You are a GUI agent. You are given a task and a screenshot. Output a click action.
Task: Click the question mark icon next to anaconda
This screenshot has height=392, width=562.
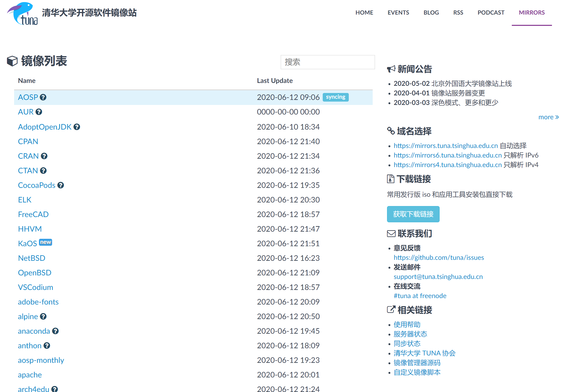point(55,331)
